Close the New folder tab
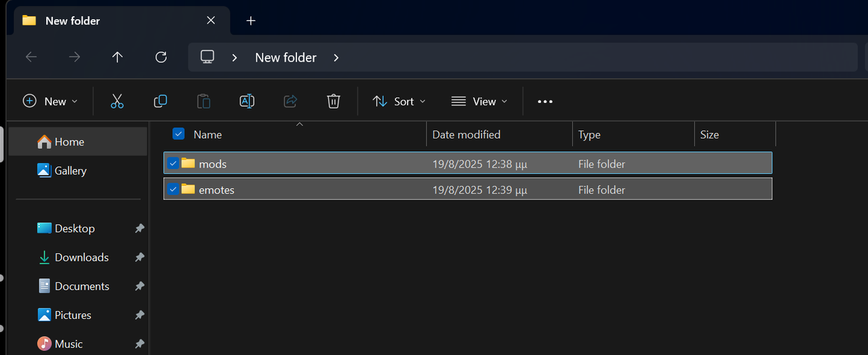Viewport: 868px width, 355px height. pyautogui.click(x=211, y=20)
